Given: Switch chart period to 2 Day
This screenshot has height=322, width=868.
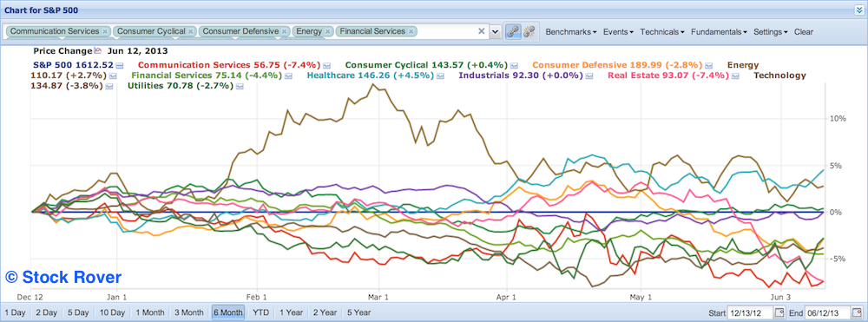Looking at the screenshot, I should tap(46, 312).
